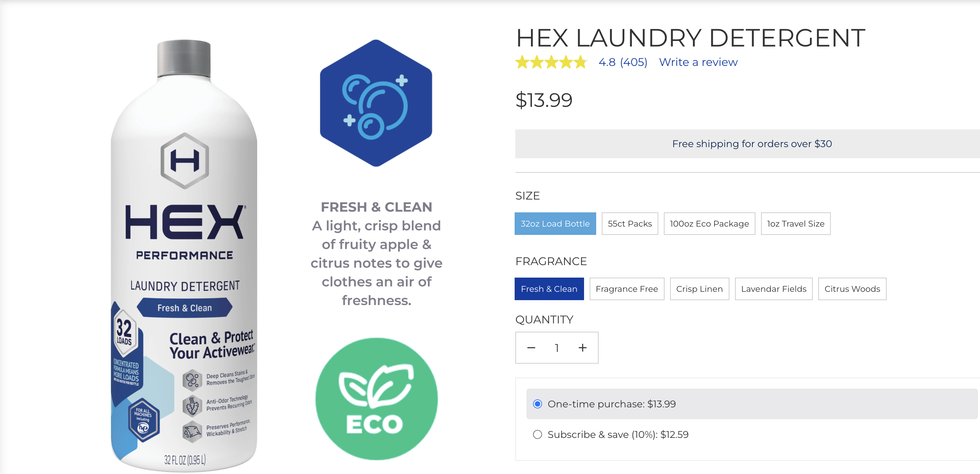Viewport: 980px width, 474px height.
Task: Click the quantity number field
Action: (x=557, y=348)
